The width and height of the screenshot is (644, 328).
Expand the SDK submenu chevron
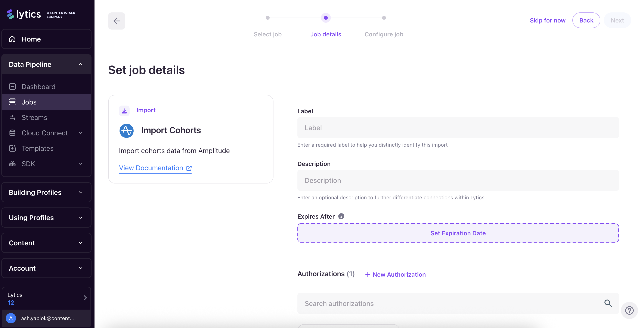click(80, 164)
